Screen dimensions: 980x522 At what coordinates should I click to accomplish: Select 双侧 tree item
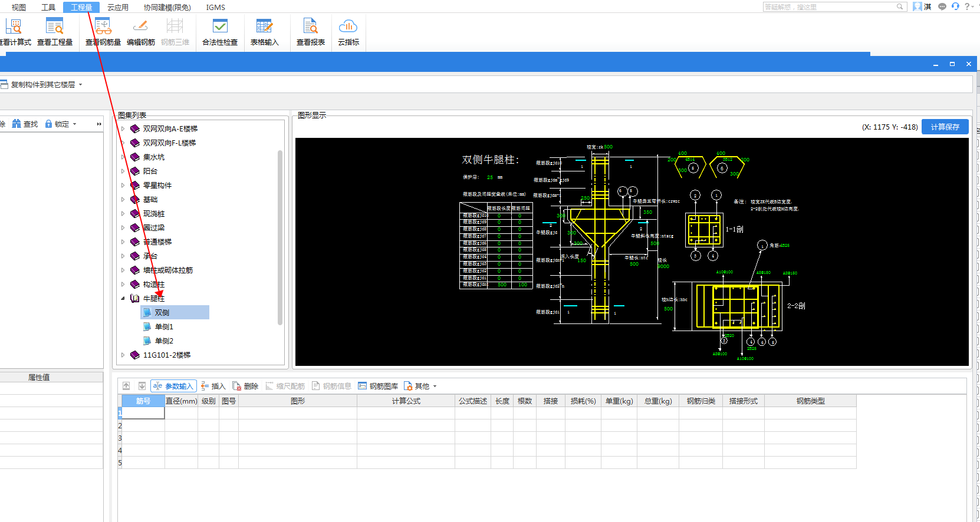click(x=175, y=312)
